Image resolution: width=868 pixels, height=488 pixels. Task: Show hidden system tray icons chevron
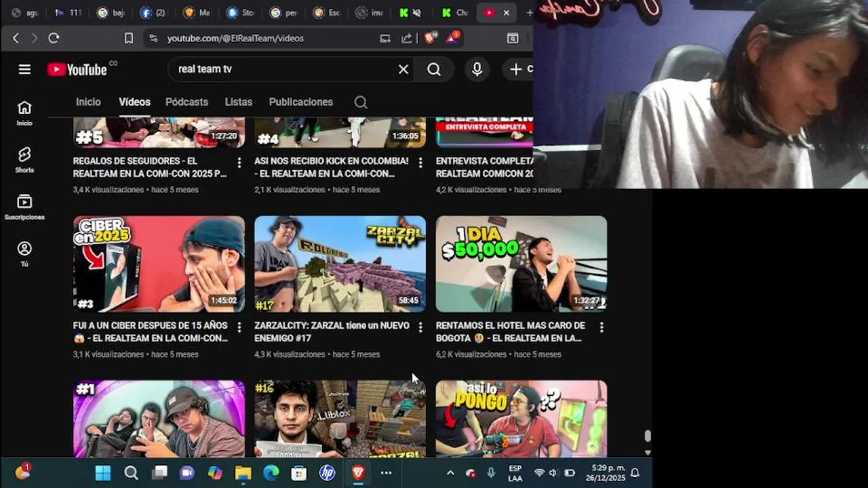(x=450, y=472)
